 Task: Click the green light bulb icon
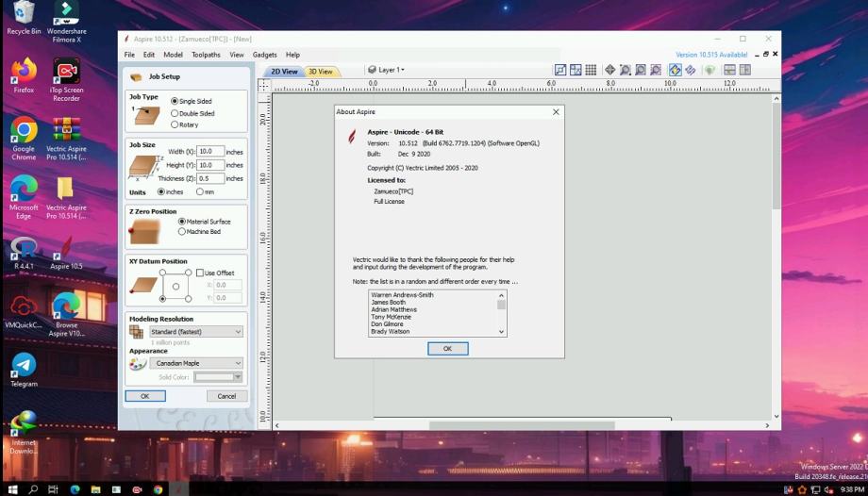(x=709, y=70)
